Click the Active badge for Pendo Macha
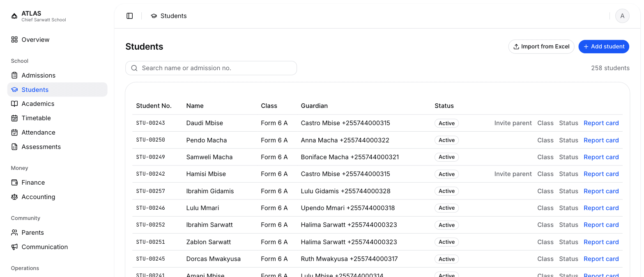Screen dimensions: 644x277 coord(446,140)
